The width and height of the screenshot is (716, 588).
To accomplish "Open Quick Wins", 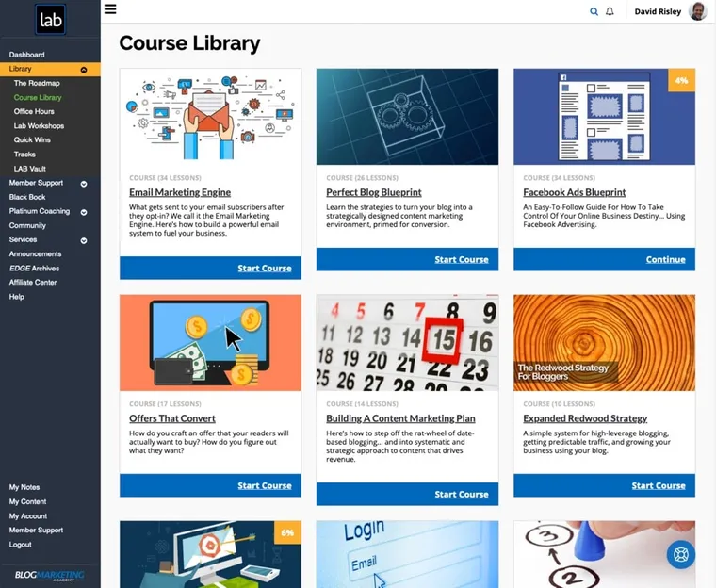I will coord(32,139).
